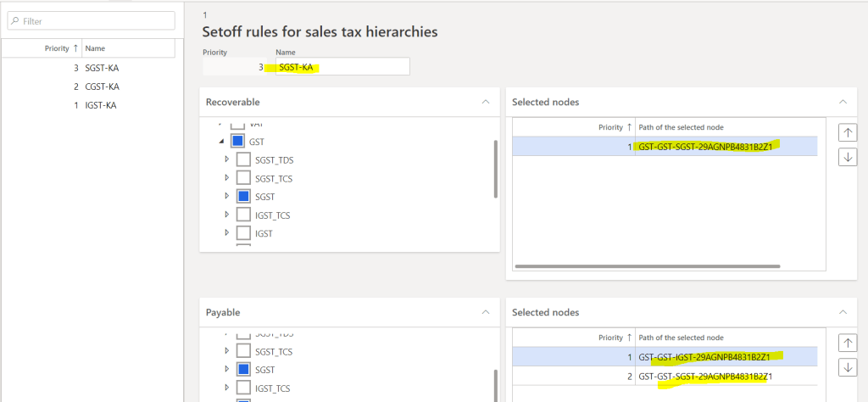Select the CGST-KA rule in the list
The width and height of the screenshot is (868, 402).
tap(102, 87)
